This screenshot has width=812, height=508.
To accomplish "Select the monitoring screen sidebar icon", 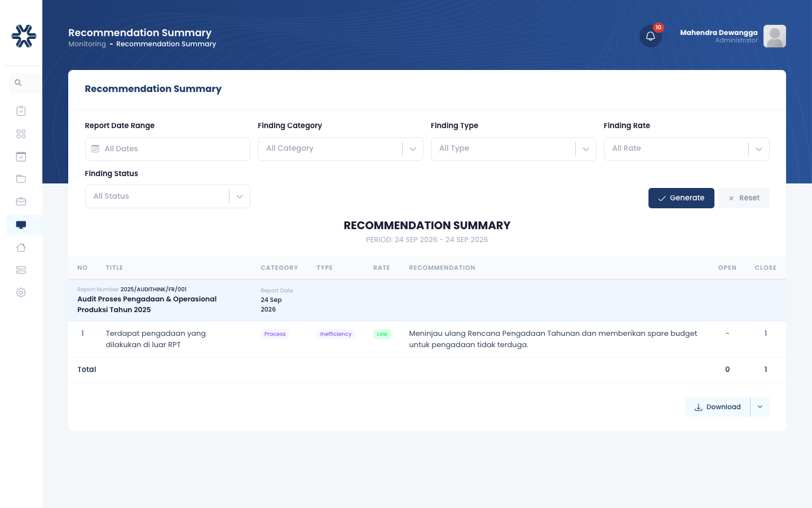I will pos(21,225).
